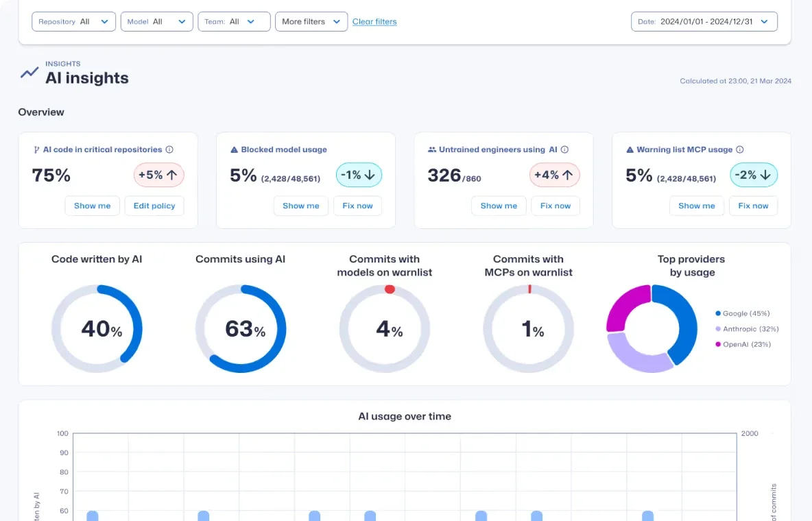
Task: Click Show me under Untrained engineers using AI
Action: pyautogui.click(x=499, y=206)
